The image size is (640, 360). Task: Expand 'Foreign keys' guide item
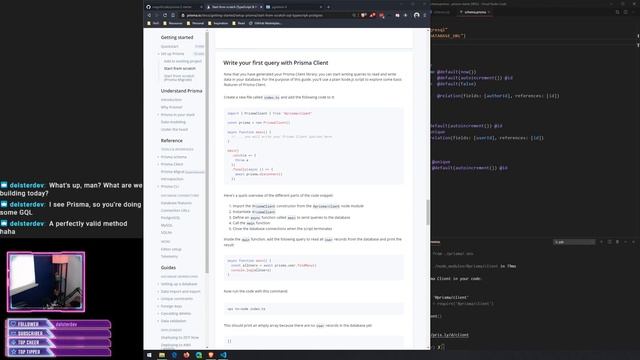tap(171, 306)
